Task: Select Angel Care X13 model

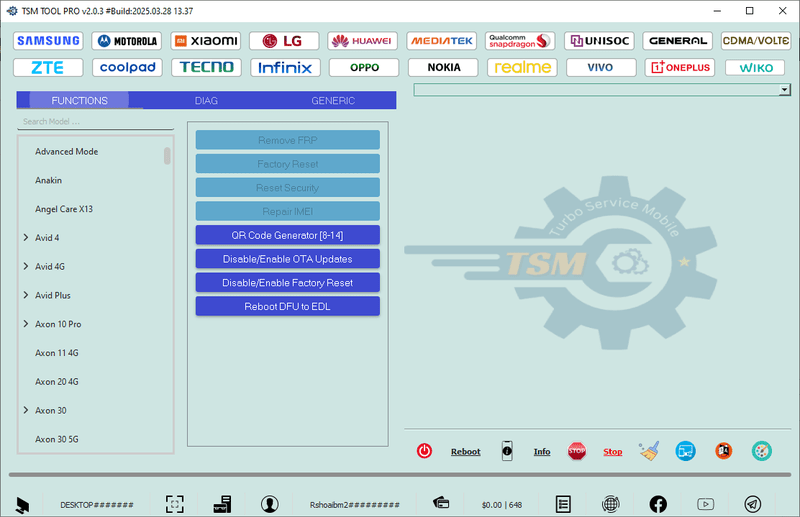Action: coord(64,209)
